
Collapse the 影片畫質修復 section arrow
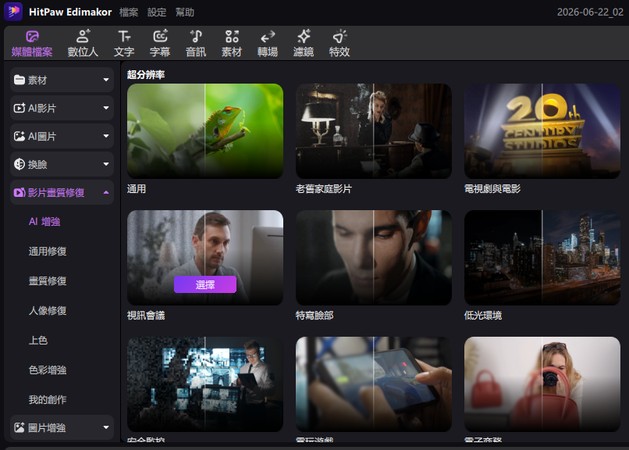coord(106,193)
